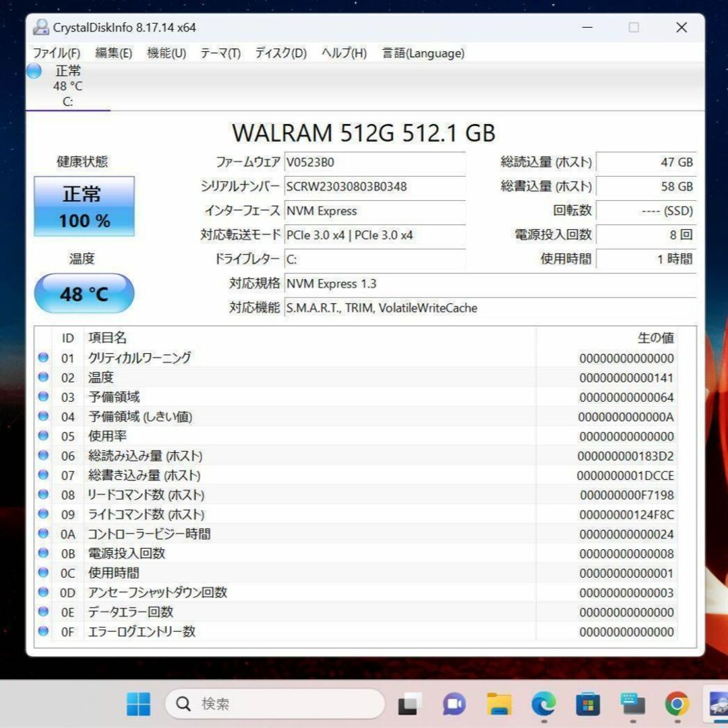728x728 pixels.
Task: Click the status orb for 予備領域 row 03
Action: (43, 396)
